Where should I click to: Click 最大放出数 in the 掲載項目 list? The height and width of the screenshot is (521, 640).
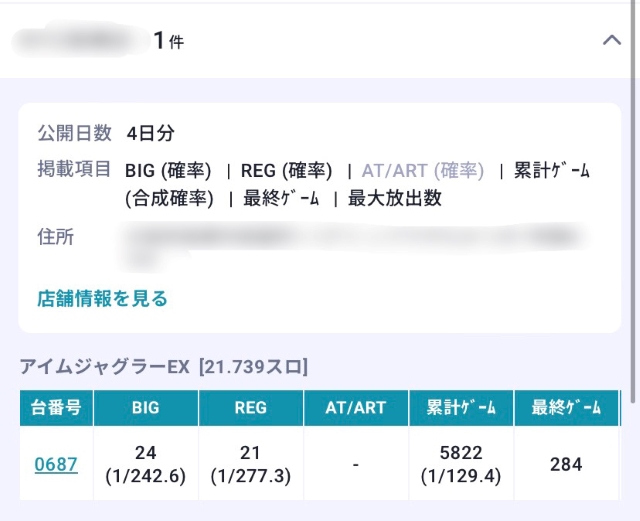(394, 198)
